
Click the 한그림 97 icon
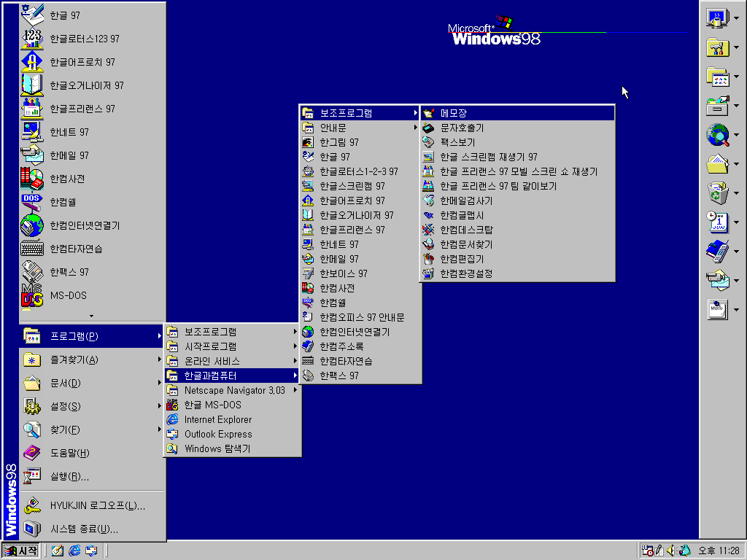[308, 142]
